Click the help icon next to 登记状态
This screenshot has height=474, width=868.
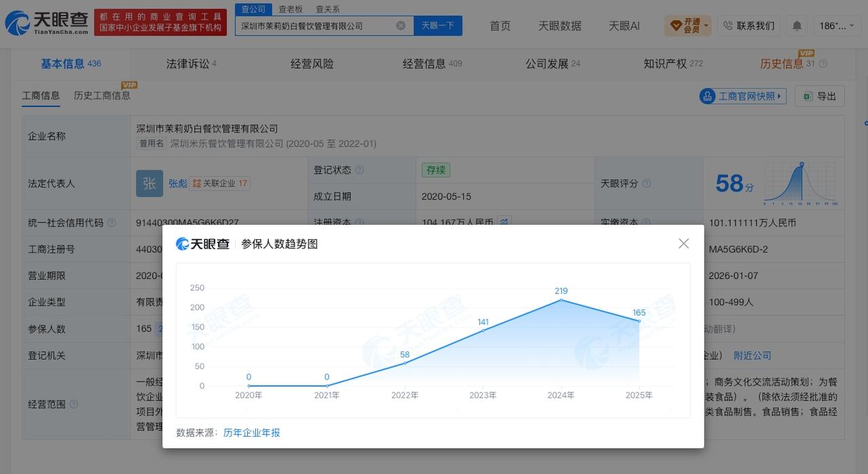point(359,170)
